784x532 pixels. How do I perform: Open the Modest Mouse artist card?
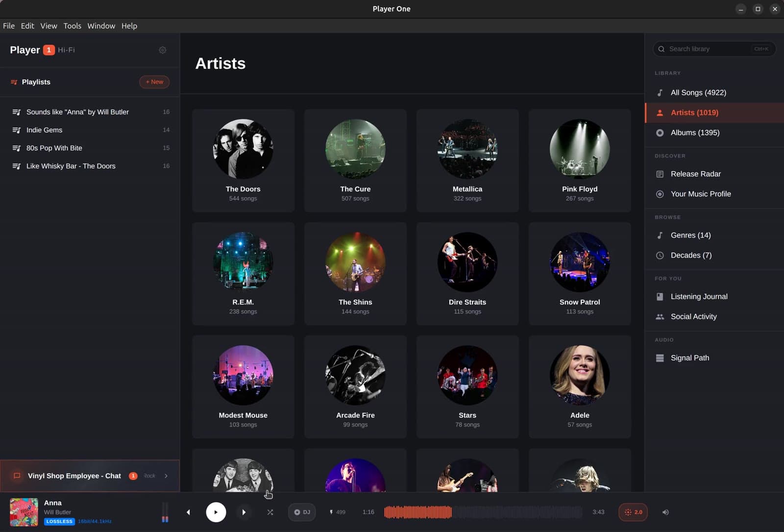pyautogui.click(x=243, y=387)
